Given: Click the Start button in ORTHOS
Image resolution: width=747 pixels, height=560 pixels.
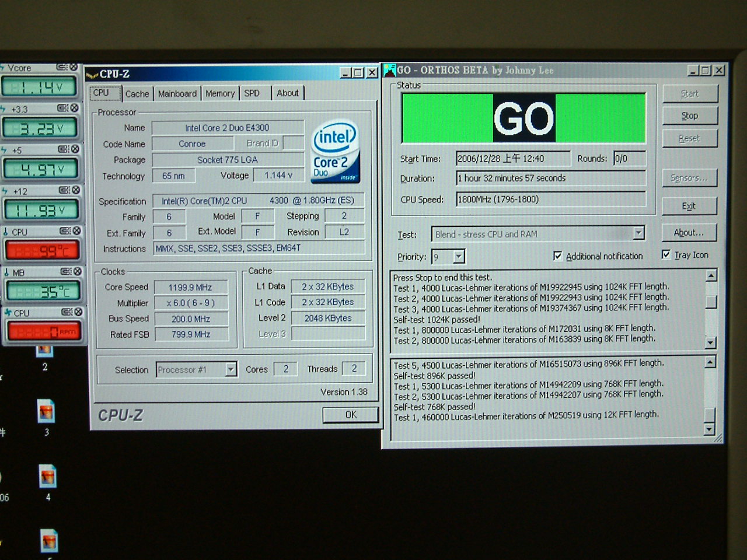Looking at the screenshot, I should (690, 93).
